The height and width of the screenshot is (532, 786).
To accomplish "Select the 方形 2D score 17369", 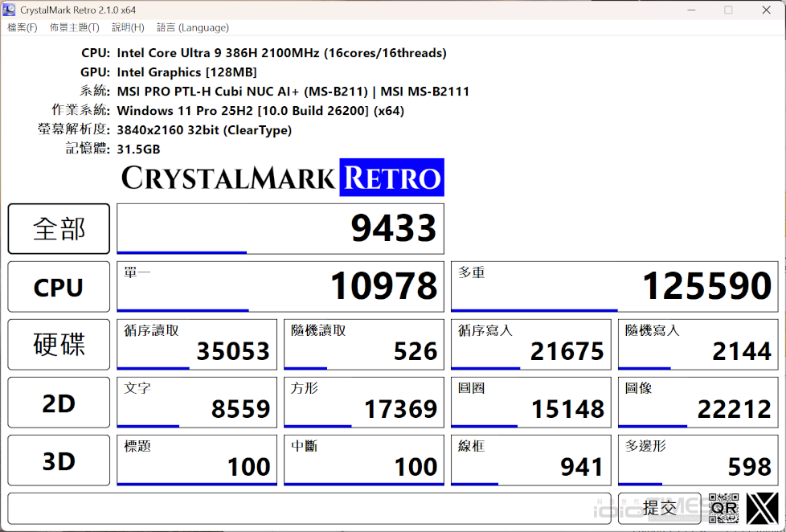I will 364,403.
